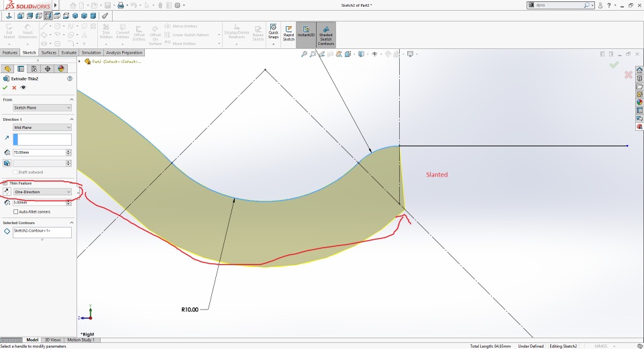Open the DimXpertManager crosshair tab icon

[48, 68]
